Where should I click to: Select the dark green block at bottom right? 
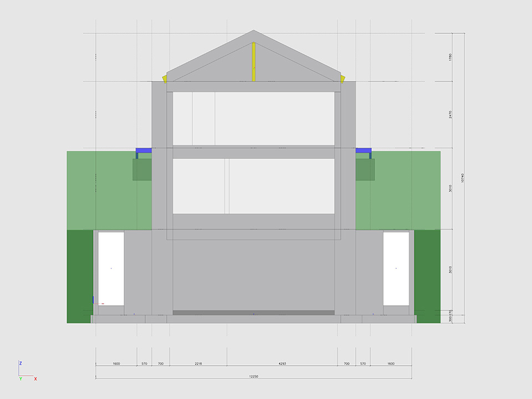[427, 276]
